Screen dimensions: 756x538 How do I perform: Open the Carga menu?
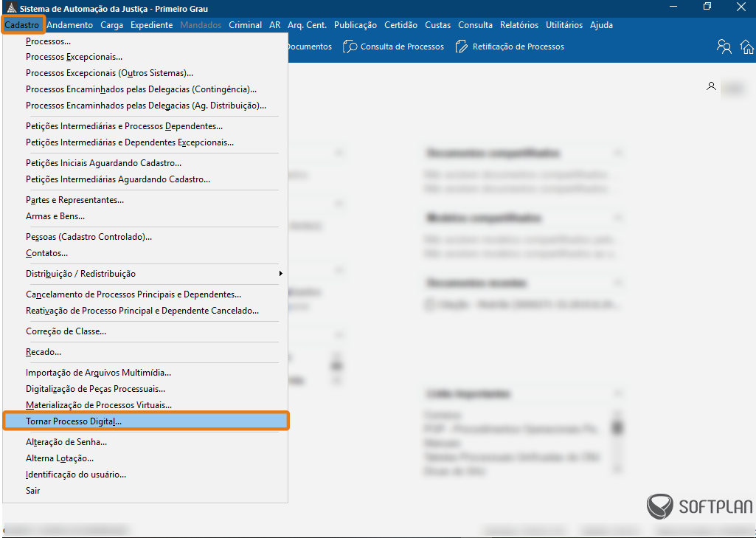(112, 24)
